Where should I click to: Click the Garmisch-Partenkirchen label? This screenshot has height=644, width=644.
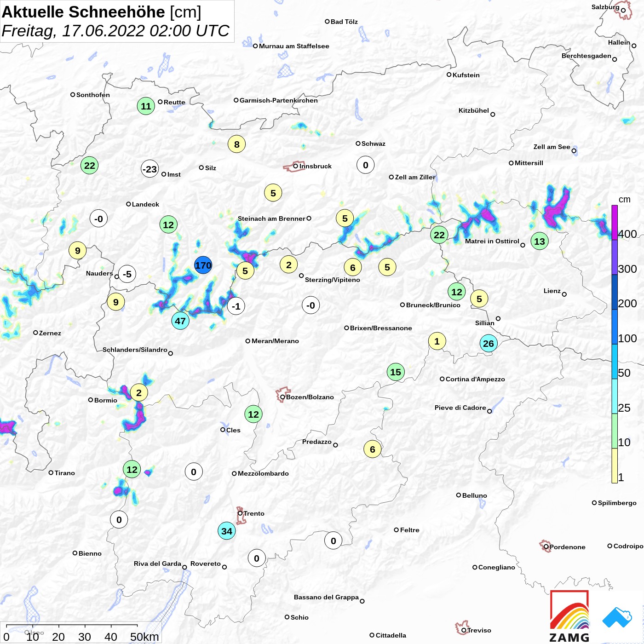(279, 100)
